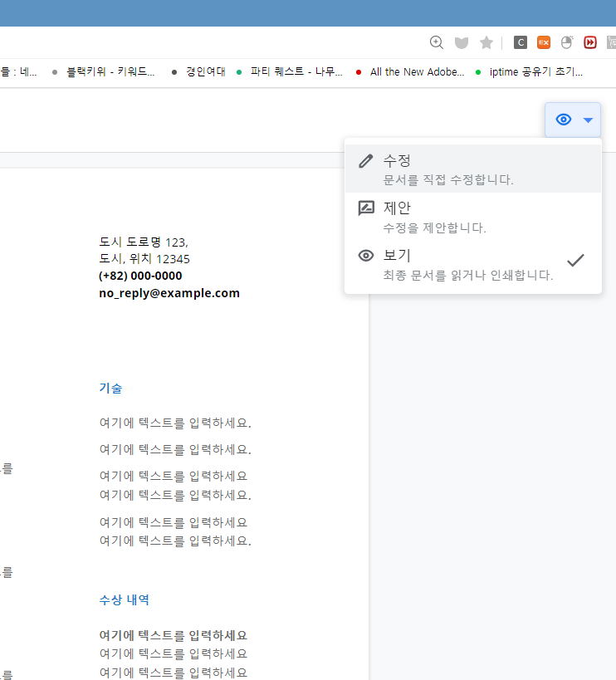
Task: Click the shield icon in address bar
Action: pyautogui.click(x=462, y=42)
